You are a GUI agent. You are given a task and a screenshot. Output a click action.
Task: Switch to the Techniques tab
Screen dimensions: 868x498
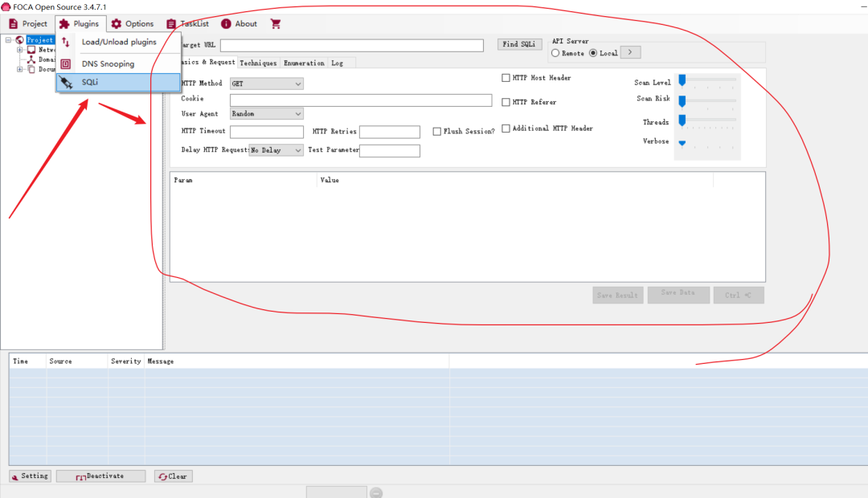click(x=258, y=63)
